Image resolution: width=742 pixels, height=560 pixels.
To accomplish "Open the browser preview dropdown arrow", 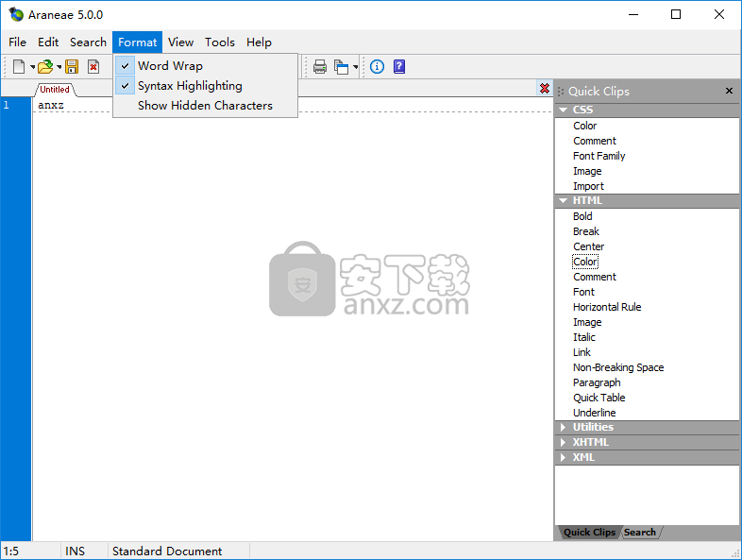I will click(x=355, y=67).
